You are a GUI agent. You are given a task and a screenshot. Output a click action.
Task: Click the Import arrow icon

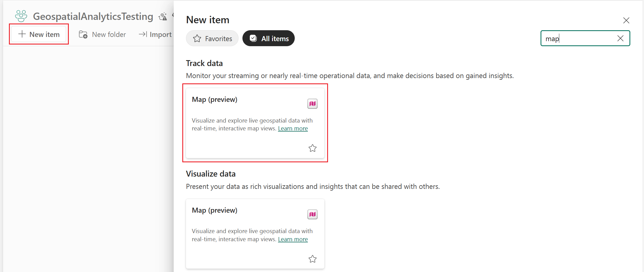click(x=143, y=34)
